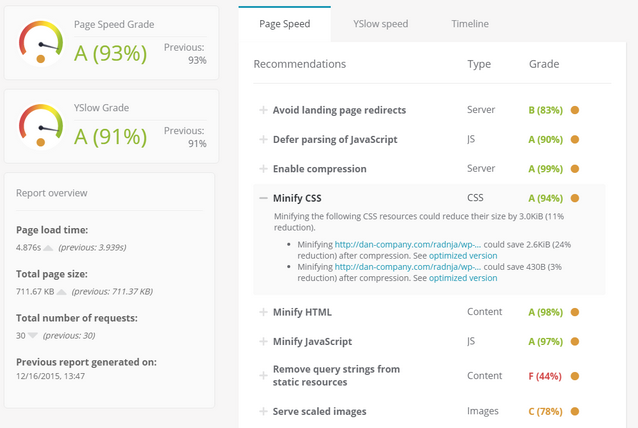Viewport: 638px width, 428px height.
Task: Expand Avoid landing page redirects recommendation
Action: [x=263, y=110]
